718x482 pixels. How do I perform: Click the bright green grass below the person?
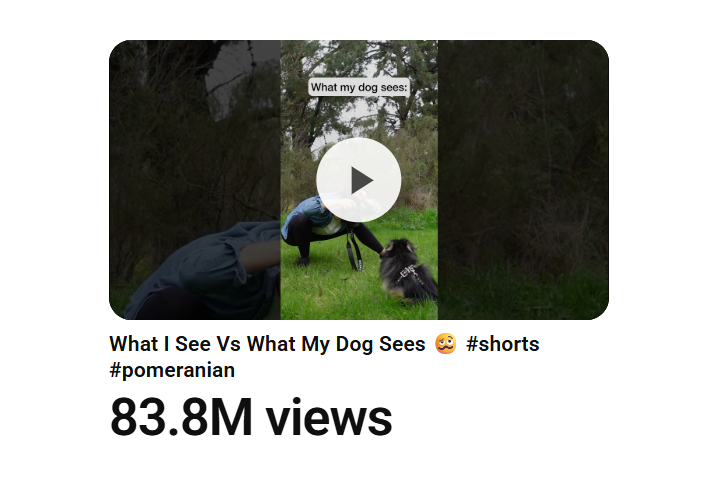pos(330,293)
